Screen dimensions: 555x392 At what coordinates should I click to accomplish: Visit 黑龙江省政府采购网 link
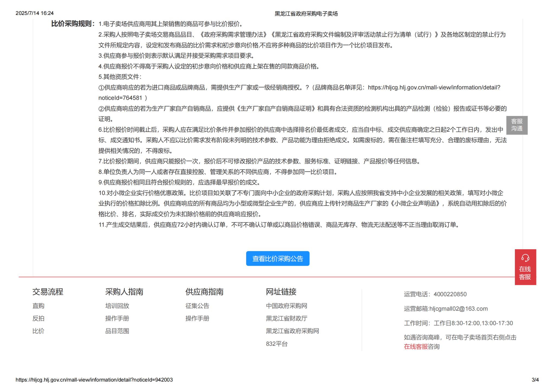tap(292, 331)
